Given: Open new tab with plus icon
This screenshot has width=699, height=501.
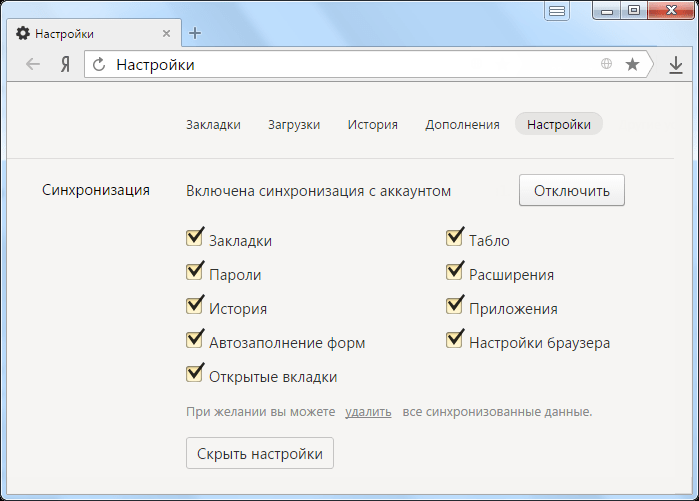Looking at the screenshot, I should [195, 33].
